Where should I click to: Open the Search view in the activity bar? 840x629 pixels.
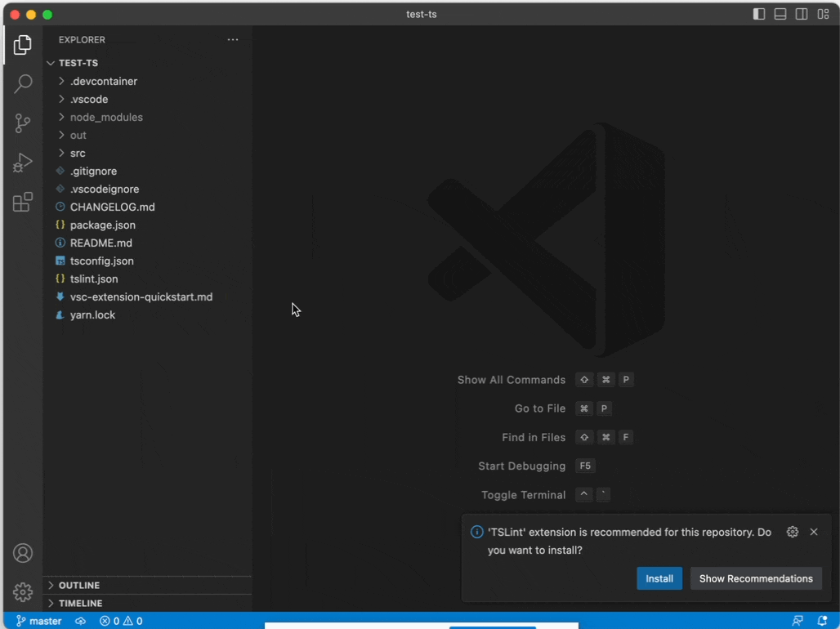point(22,83)
